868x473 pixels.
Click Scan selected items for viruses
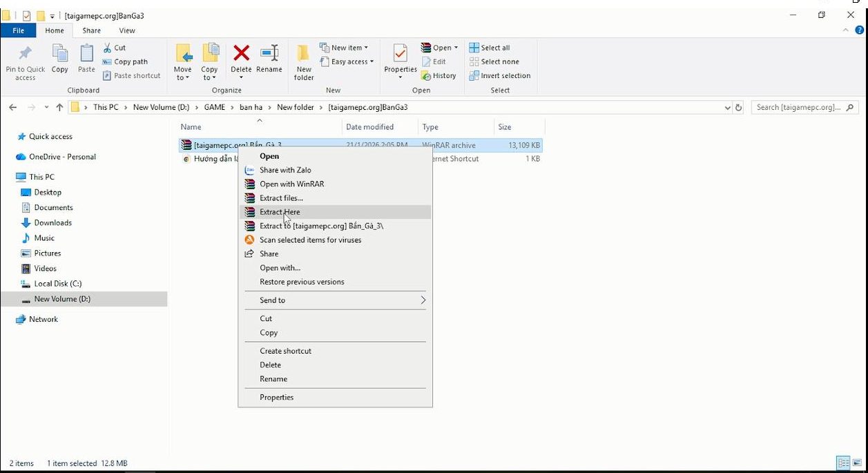click(310, 240)
